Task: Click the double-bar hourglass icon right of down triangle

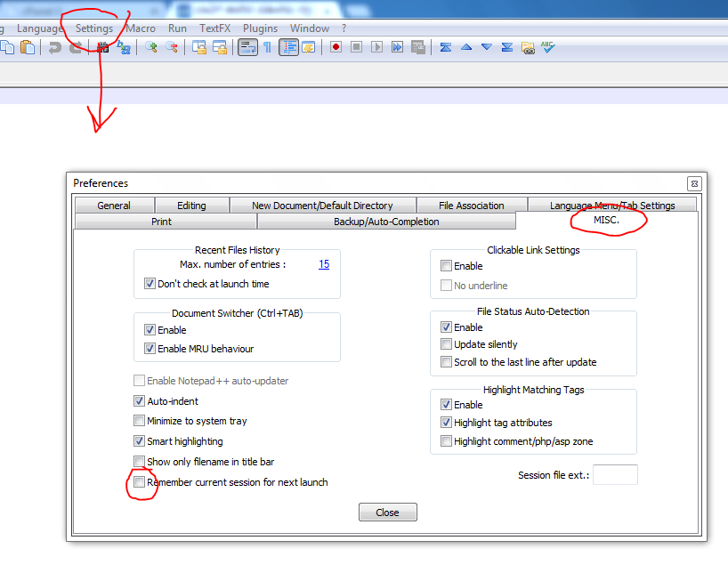Action: click(507, 47)
